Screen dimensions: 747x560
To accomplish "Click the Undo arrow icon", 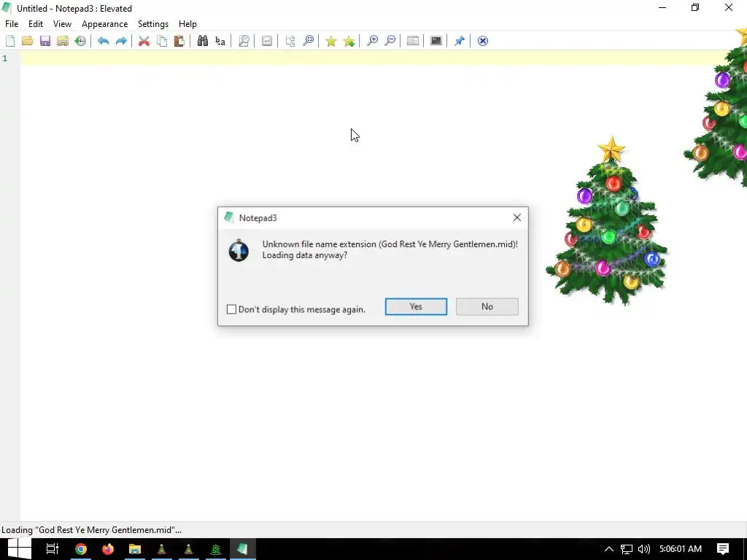I will tap(103, 41).
